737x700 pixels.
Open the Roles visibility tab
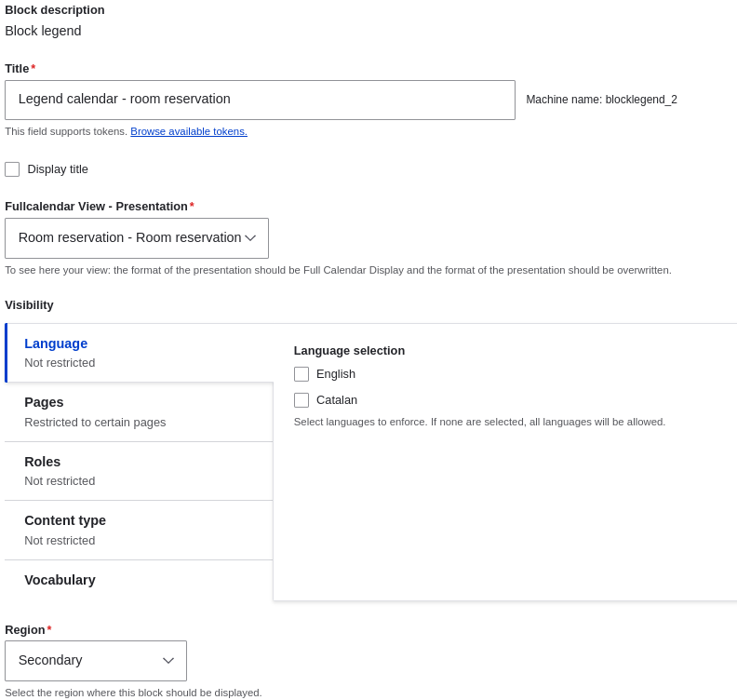tap(140, 471)
